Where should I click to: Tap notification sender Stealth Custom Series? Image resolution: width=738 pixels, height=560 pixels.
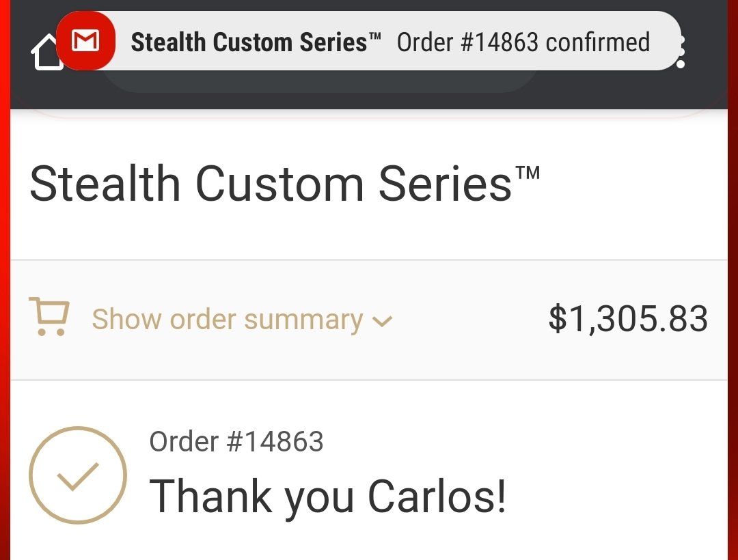pyautogui.click(x=256, y=42)
